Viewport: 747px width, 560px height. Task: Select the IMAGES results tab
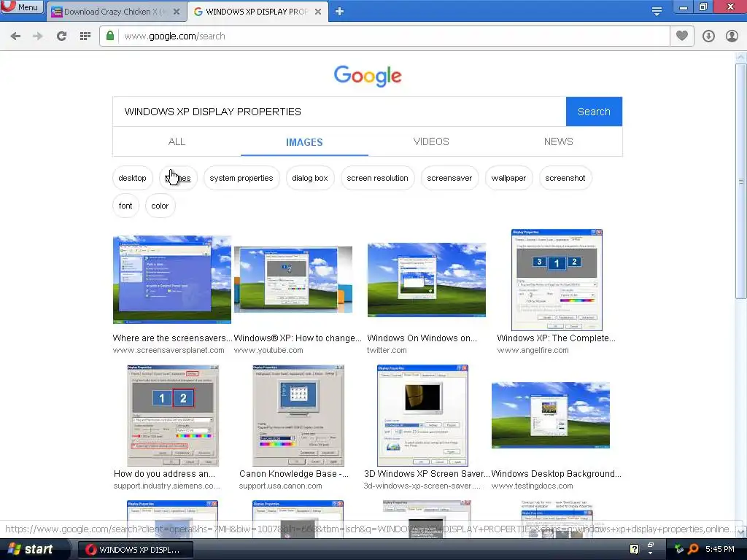tap(304, 142)
